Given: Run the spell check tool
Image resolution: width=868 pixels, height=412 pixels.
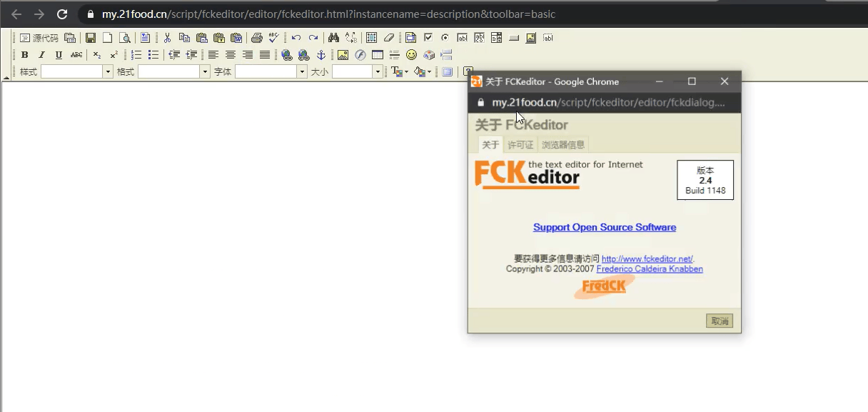Looking at the screenshot, I should pos(273,38).
